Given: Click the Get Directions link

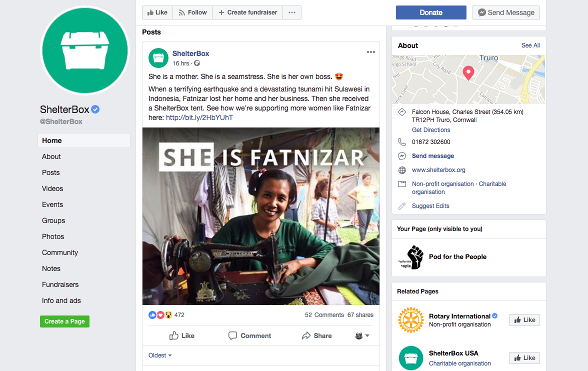Looking at the screenshot, I should tap(431, 130).
